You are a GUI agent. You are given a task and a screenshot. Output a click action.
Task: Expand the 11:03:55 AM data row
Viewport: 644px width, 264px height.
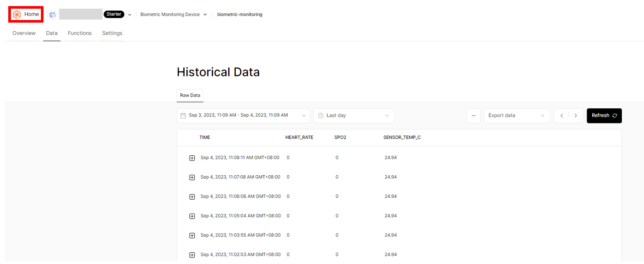(192, 235)
